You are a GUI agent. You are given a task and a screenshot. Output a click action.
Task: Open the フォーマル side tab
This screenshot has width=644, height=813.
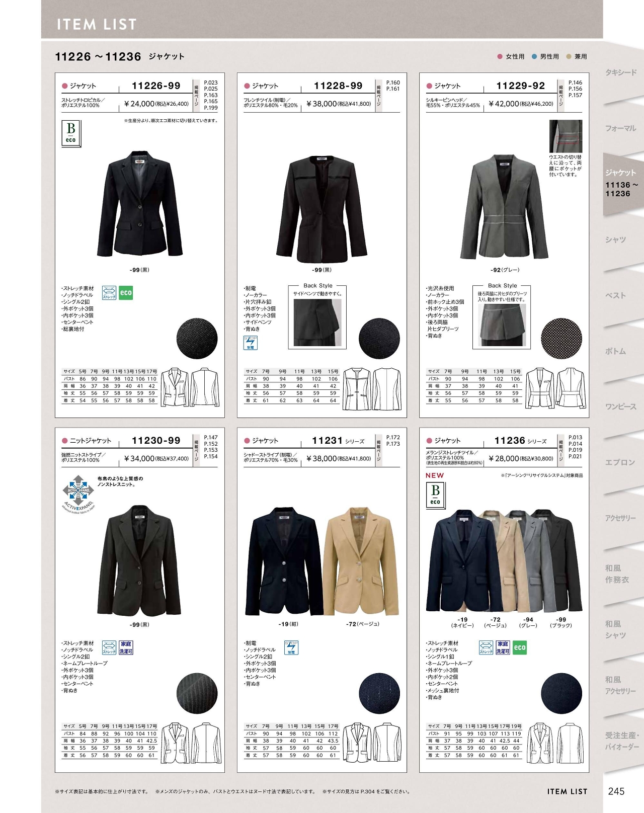coord(621,128)
